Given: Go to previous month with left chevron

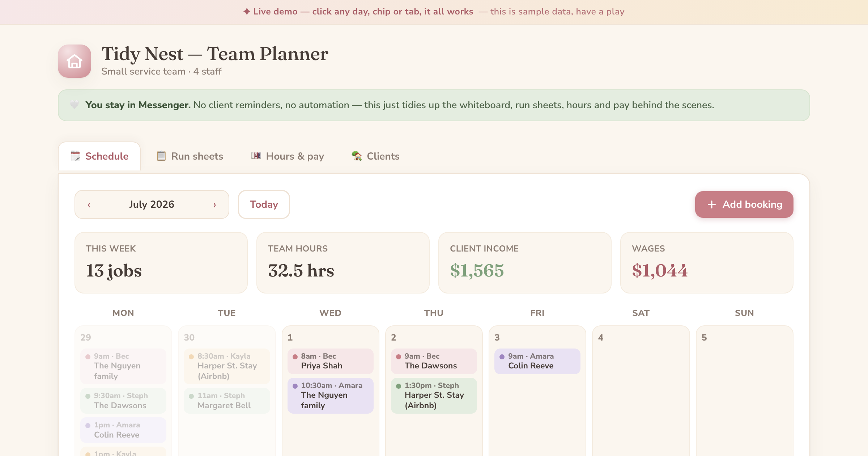Looking at the screenshot, I should pos(89,205).
